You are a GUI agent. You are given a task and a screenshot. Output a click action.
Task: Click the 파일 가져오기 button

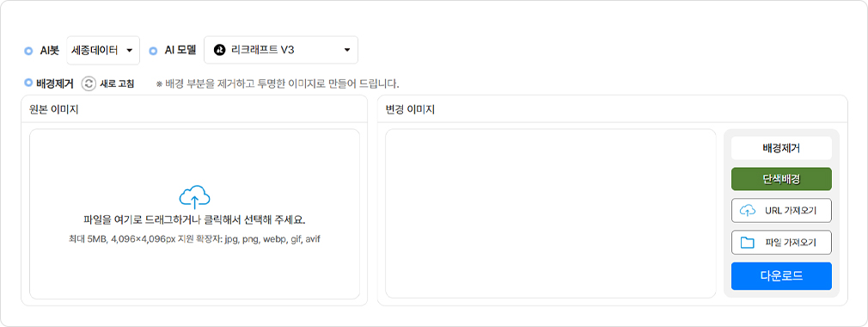pos(781,242)
